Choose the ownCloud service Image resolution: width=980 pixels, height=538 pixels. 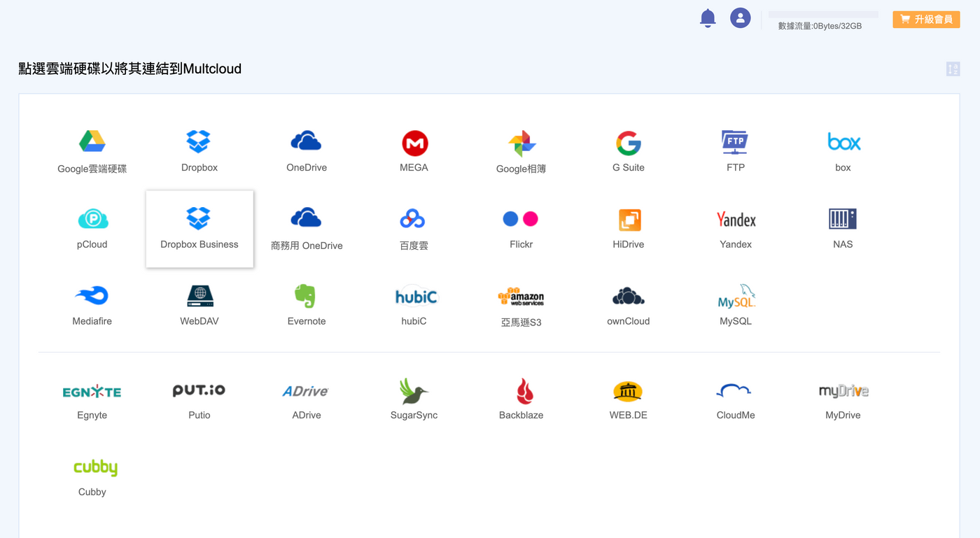coord(628,296)
